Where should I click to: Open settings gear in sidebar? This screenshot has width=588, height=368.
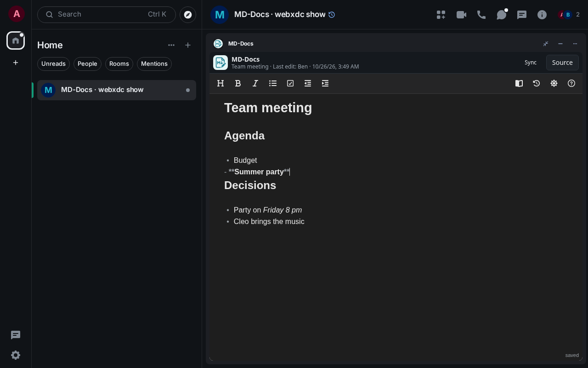(16, 355)
